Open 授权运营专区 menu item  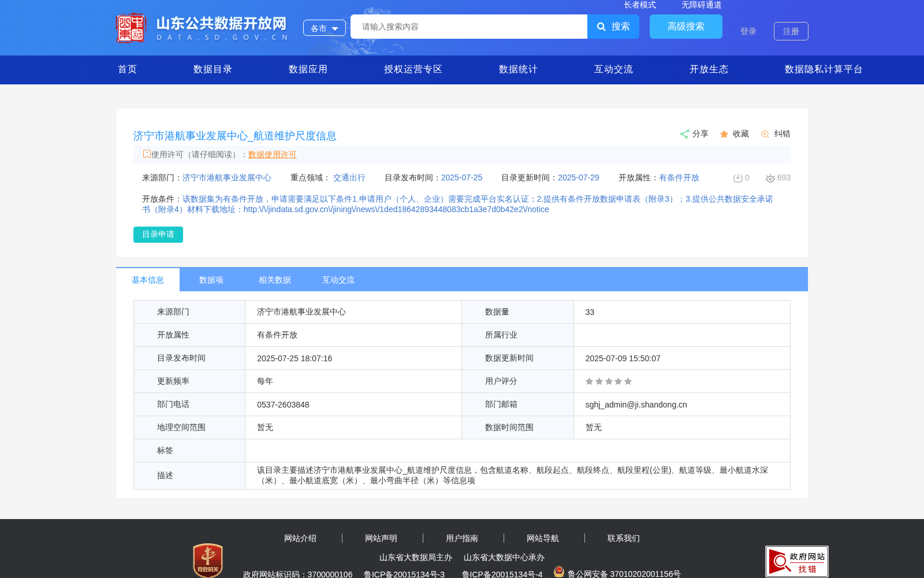413,69
